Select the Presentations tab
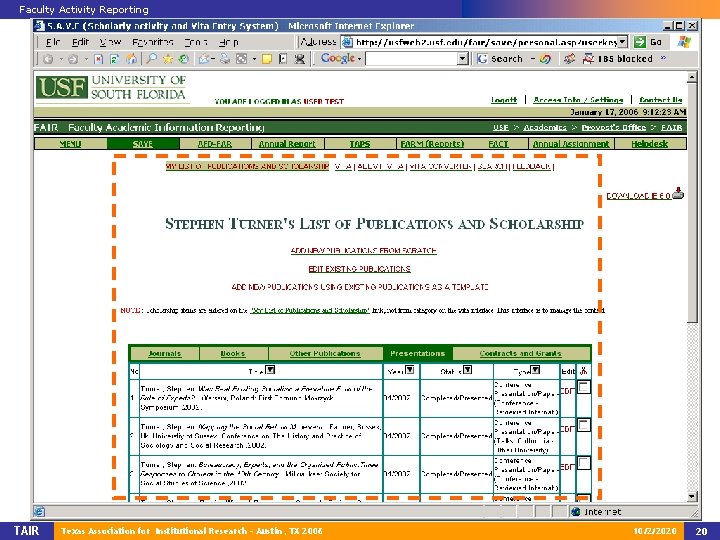 (x=417, y=354)
